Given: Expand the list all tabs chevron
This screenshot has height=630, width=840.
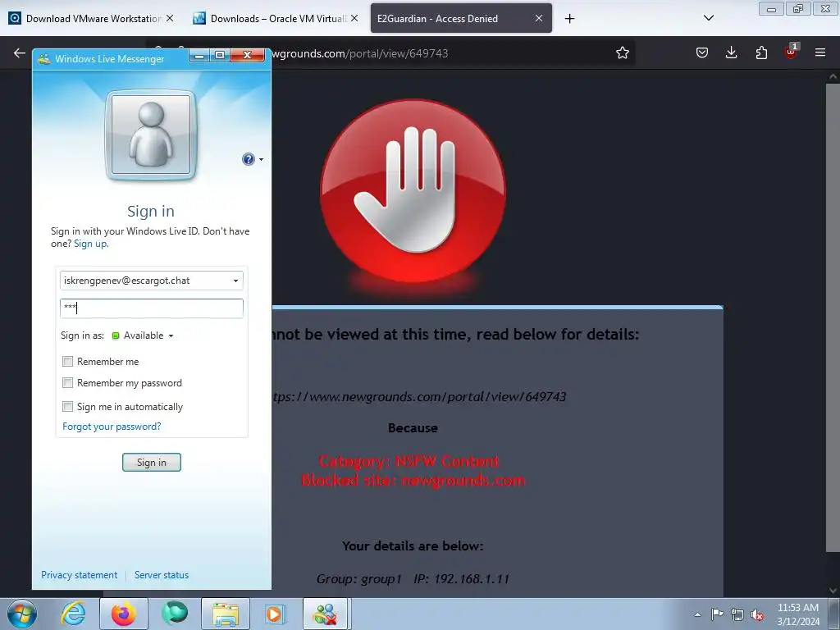Looking at the screenshot, I should 708,18.
